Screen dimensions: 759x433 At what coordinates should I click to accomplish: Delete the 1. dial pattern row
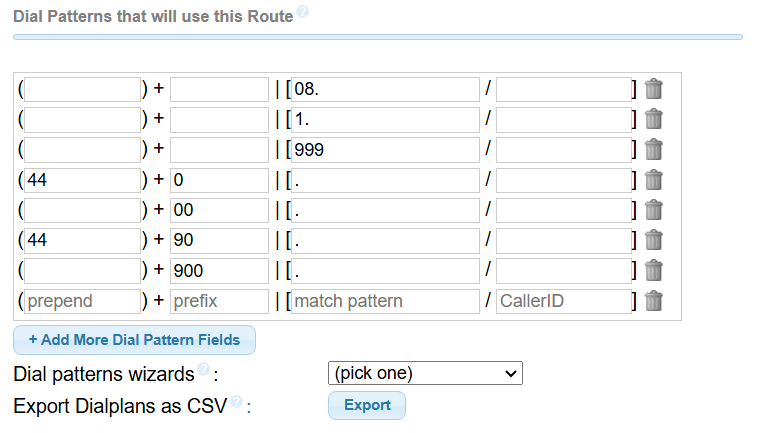[654, 119]
